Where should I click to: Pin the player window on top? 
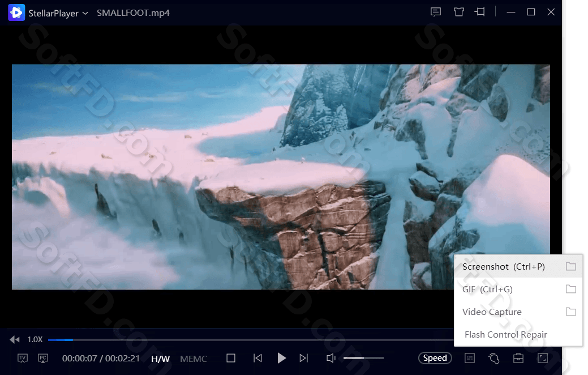[x=480, y=12]
